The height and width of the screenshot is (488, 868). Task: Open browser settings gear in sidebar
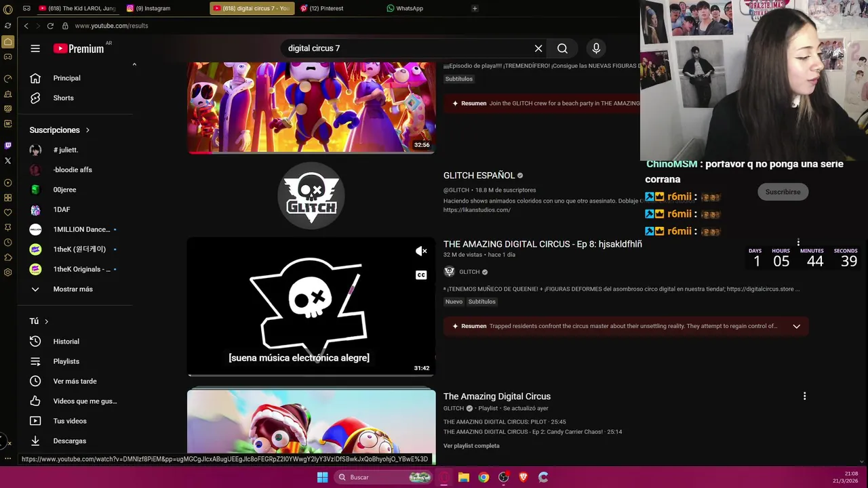7,272
